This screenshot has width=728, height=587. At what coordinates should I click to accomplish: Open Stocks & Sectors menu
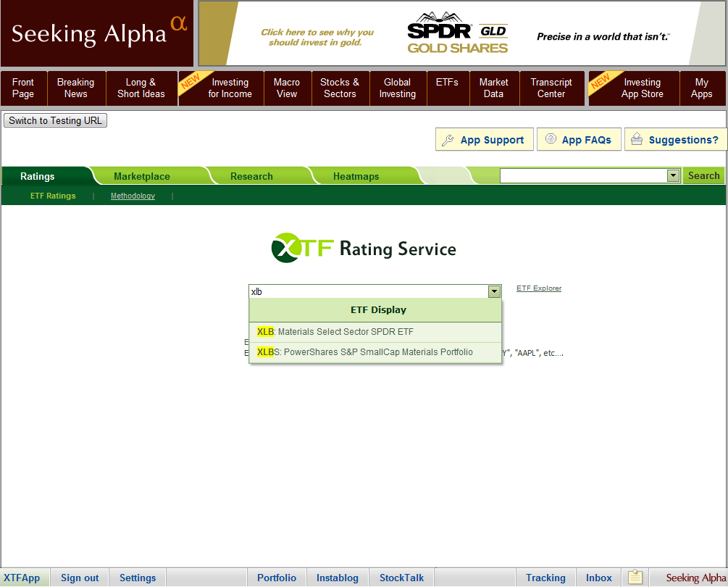340,88
